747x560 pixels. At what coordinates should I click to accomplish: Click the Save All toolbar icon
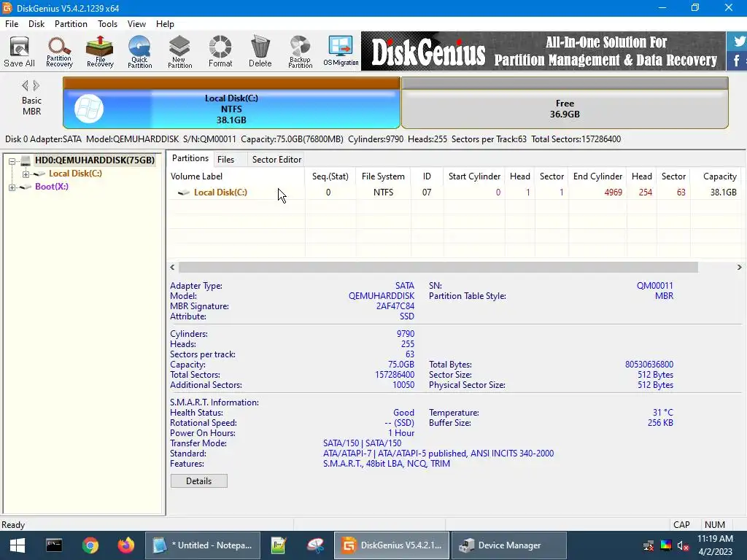(19, 52)
